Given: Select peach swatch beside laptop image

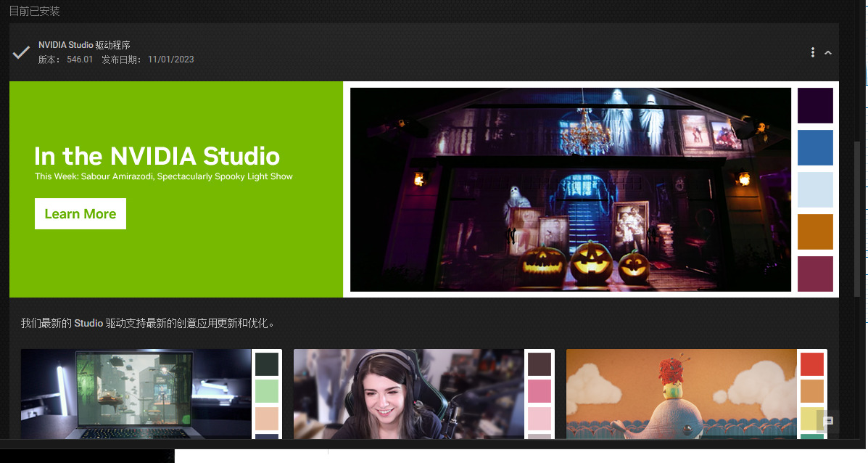Looking at the screenshot, I should click(x=266, y=419).
